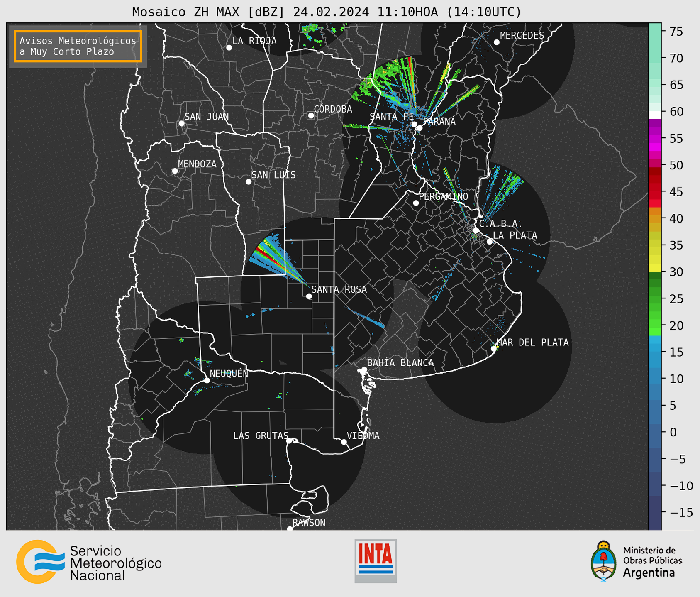
Task: Click the SANTA ROSA city marker dot
Action: point(309,296)
